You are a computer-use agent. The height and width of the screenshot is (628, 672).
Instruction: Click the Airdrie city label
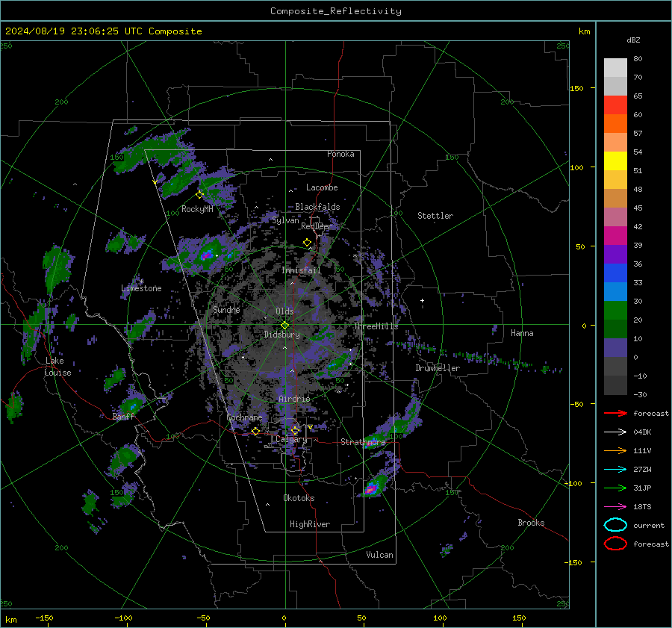click(294, 399)
